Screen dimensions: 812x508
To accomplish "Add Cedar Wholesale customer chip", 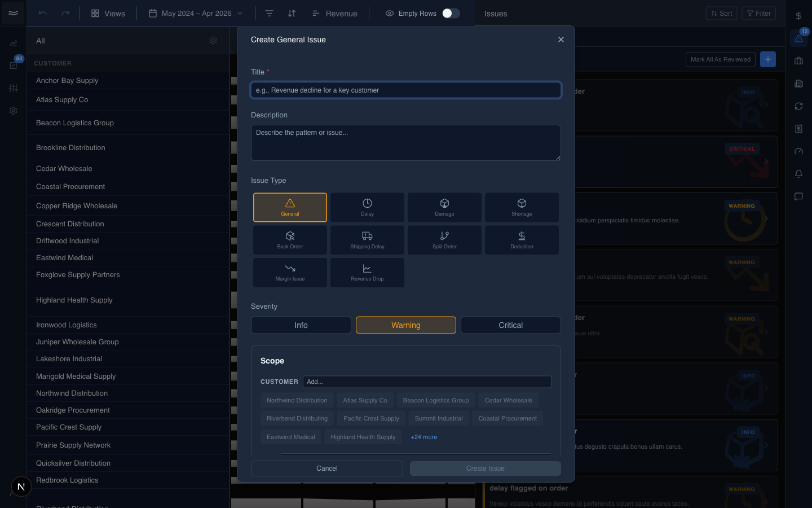I will [x=509, y=400].
